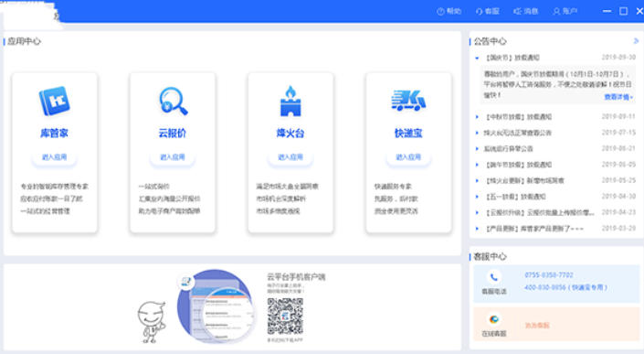Click the 中秋节 announcement title
Viewport: 644px width, 354px height.
pyautogui.click(x=518, y=117)
